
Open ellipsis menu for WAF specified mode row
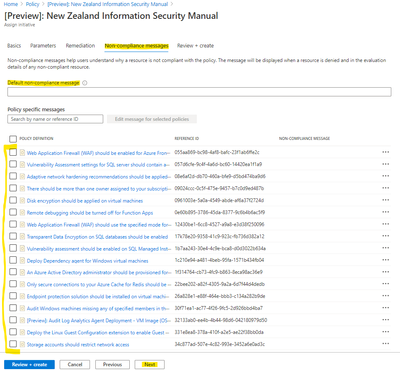386,224
